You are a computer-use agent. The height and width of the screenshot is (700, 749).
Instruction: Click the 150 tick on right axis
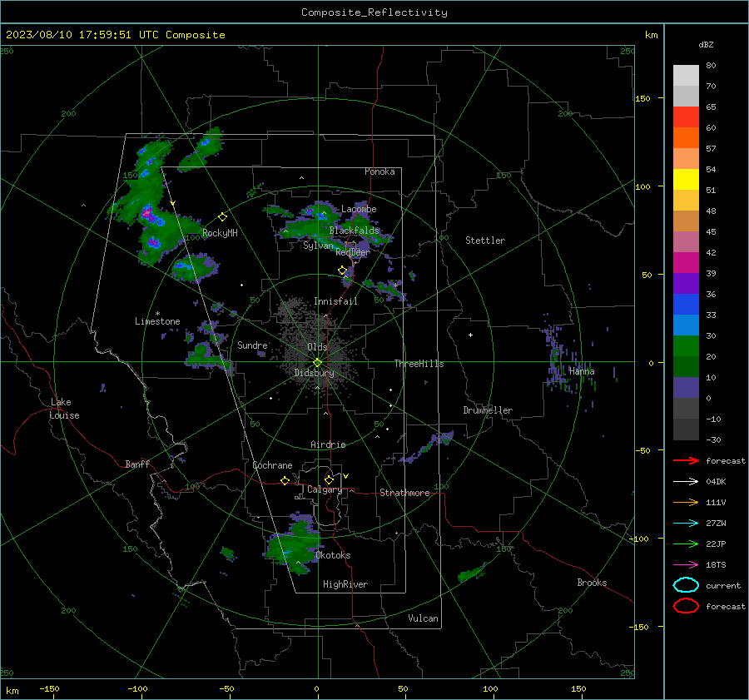point(643,98)
